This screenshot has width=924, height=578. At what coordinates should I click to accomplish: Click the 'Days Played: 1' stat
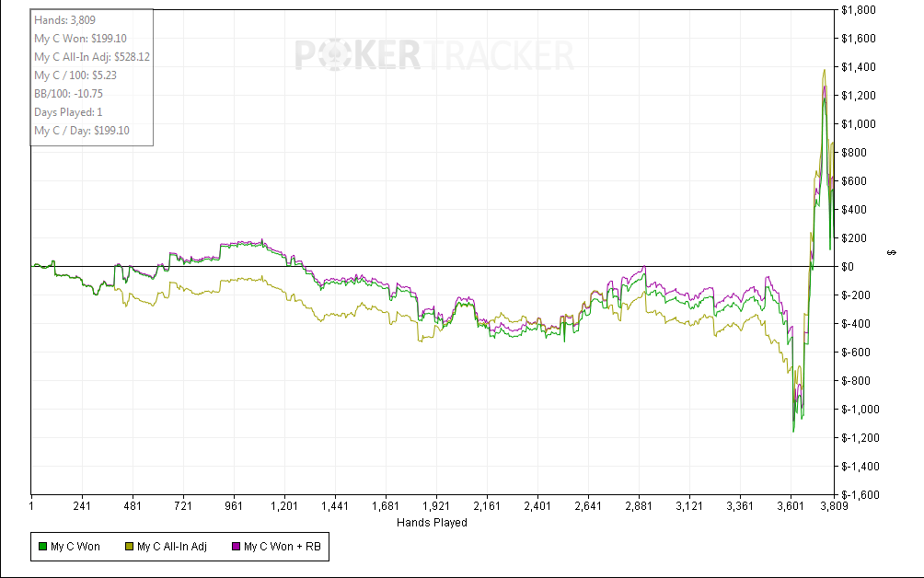coord(68,112)
